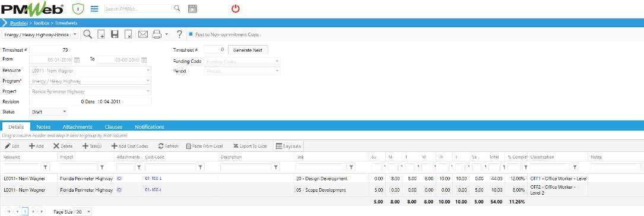
Task: Go to first page of grid
Action: coord(9,211)
